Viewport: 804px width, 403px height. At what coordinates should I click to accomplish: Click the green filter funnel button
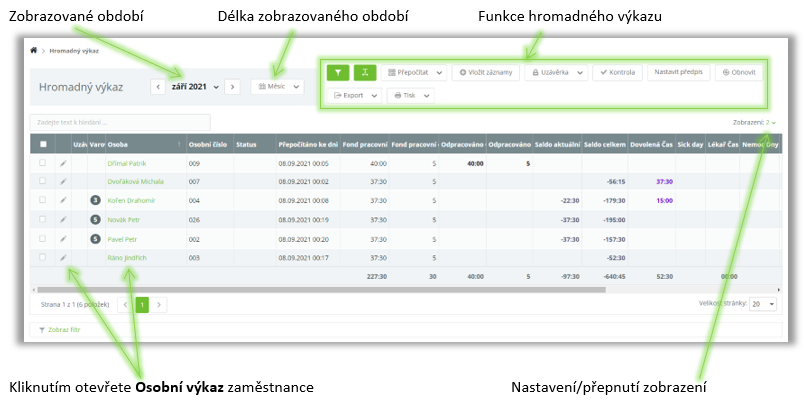[340, 73]
